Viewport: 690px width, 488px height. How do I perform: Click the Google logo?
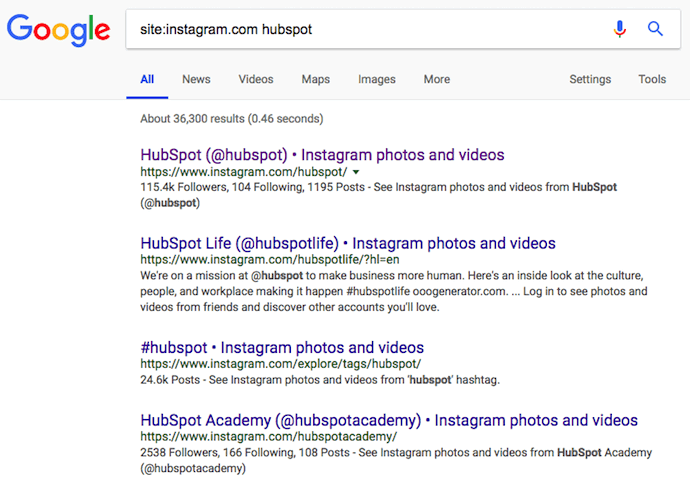(x=58, y=29)
